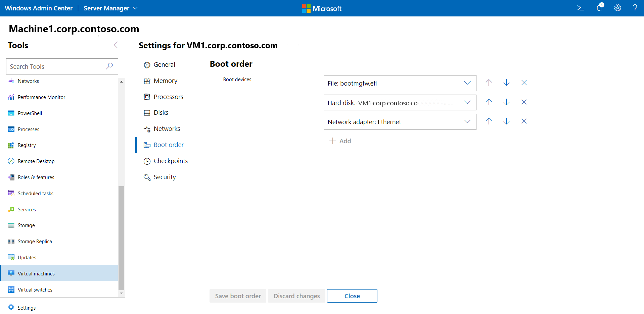Remove the bootmgfw.efi boot device
The width and height of the screenshot is (644, 314).
pyautogui.click(x=524, y=83)
